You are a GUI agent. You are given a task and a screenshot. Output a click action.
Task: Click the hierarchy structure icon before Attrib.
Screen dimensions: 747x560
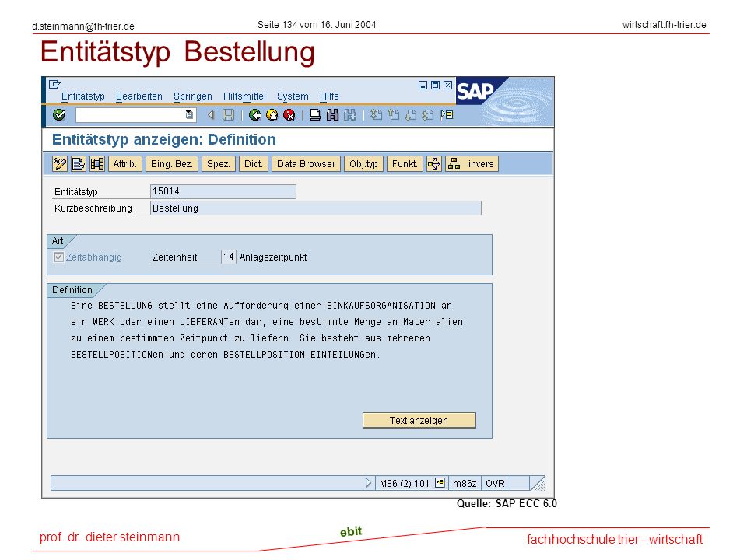[97, 164]
